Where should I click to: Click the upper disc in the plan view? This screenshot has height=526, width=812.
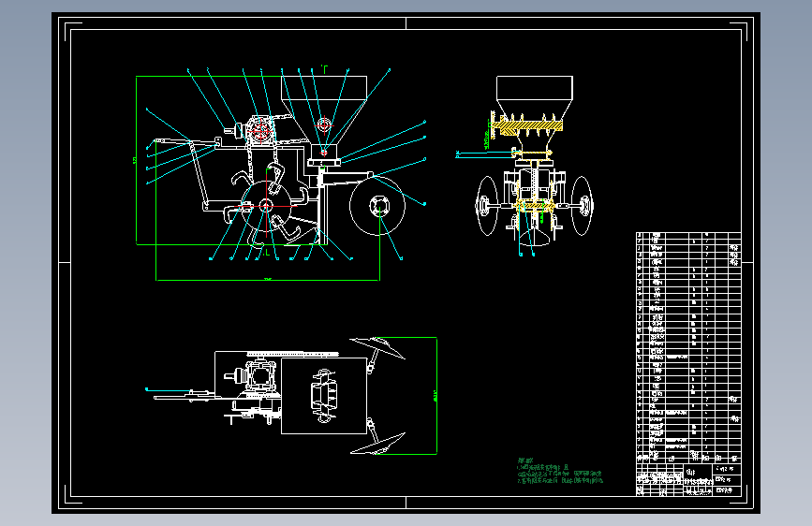click(377, 347)
